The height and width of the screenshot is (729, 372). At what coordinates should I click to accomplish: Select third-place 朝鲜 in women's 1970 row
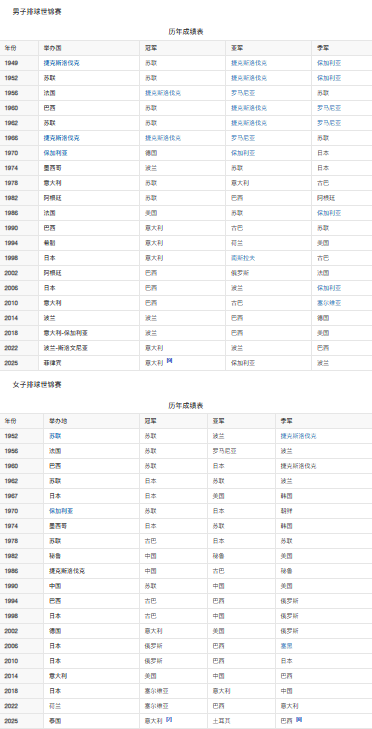pyautogui.click(x=286, y=511)
